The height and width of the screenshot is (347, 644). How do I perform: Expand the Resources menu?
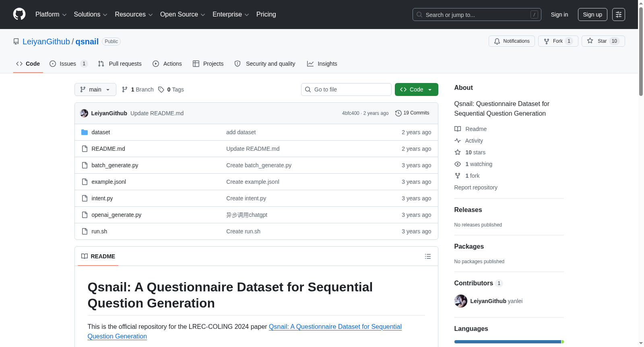[134, 15]
